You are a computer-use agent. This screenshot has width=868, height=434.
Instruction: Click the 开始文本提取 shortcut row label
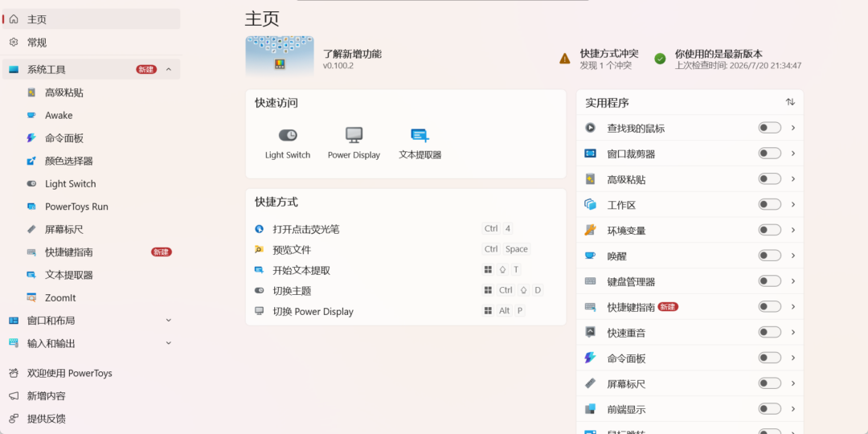pyautogui.click(x=301, y=270)
